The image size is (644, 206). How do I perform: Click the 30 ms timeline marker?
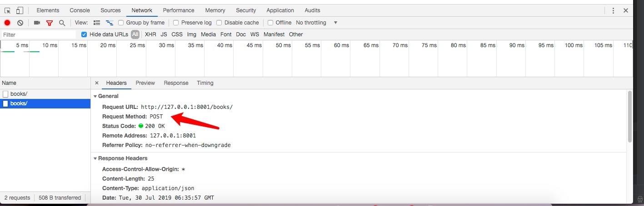tap(166, 45)
